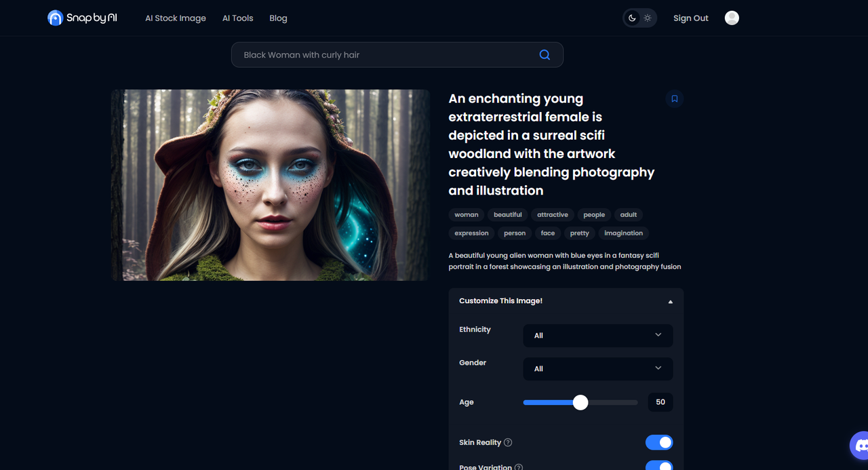Open the AI Tools menu
Image resolution: width=868 pixels, height=470 pixels.
click(237, 18)
